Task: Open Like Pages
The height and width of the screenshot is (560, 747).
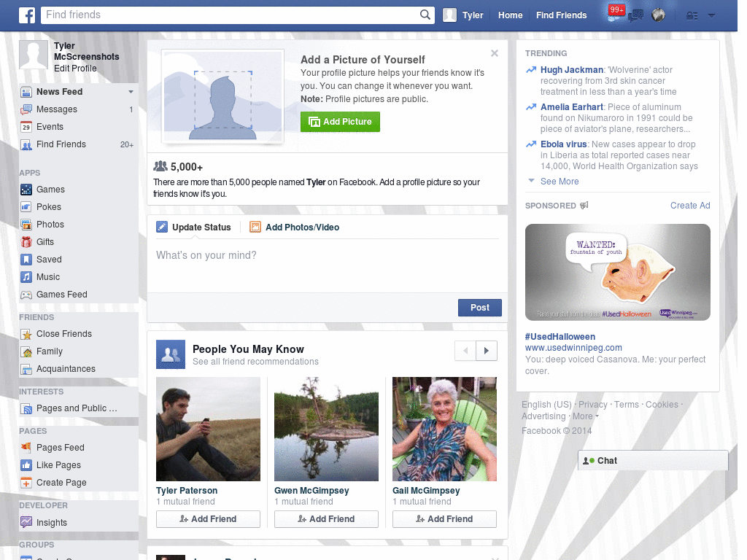Action: coord(78,465)
